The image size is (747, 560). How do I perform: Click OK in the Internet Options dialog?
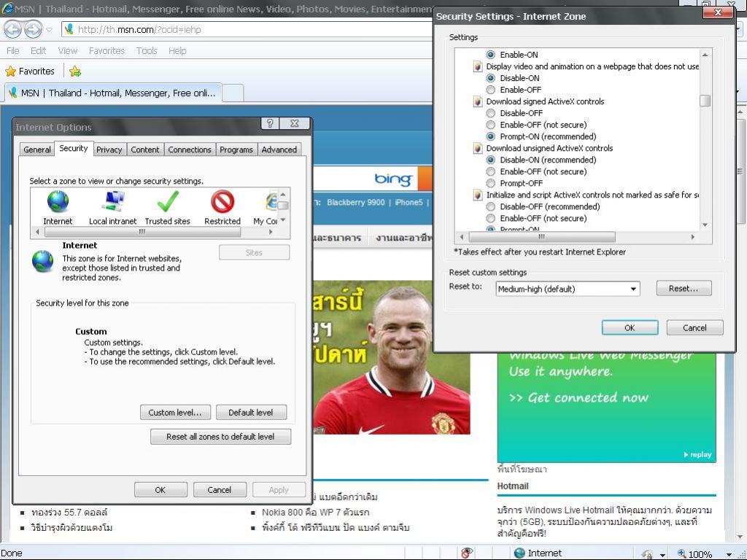point(160,489)
